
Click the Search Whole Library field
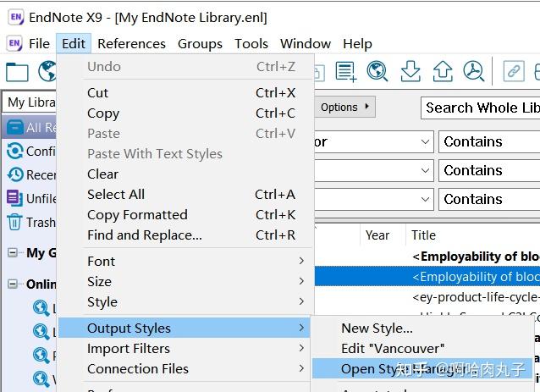click(x=480, y=108)
